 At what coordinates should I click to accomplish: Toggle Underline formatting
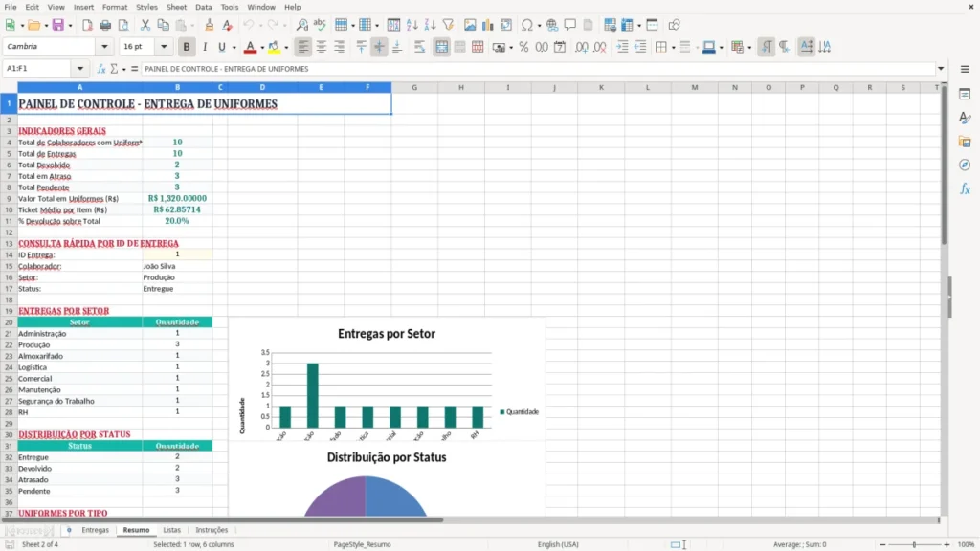221,47
